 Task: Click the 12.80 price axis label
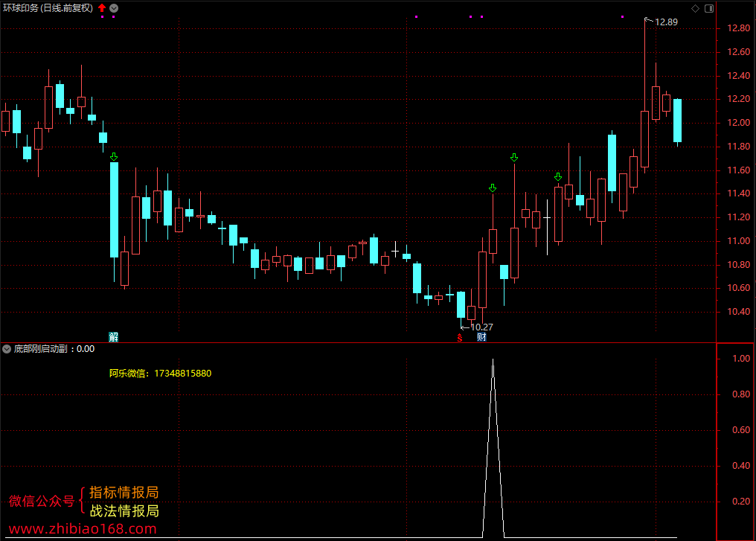tap(739, 28)
